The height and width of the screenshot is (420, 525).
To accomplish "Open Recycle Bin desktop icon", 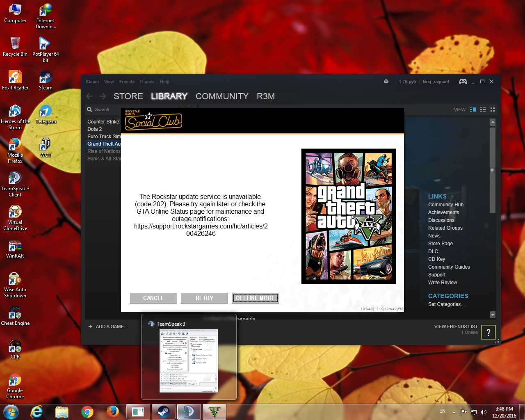I will click(x=15, y=47).
